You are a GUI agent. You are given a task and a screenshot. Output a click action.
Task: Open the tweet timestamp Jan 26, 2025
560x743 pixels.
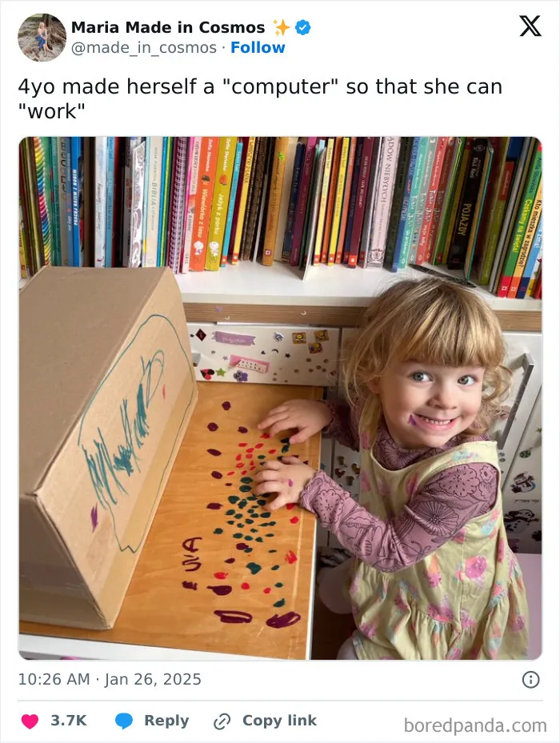click(x=110, y=679)
